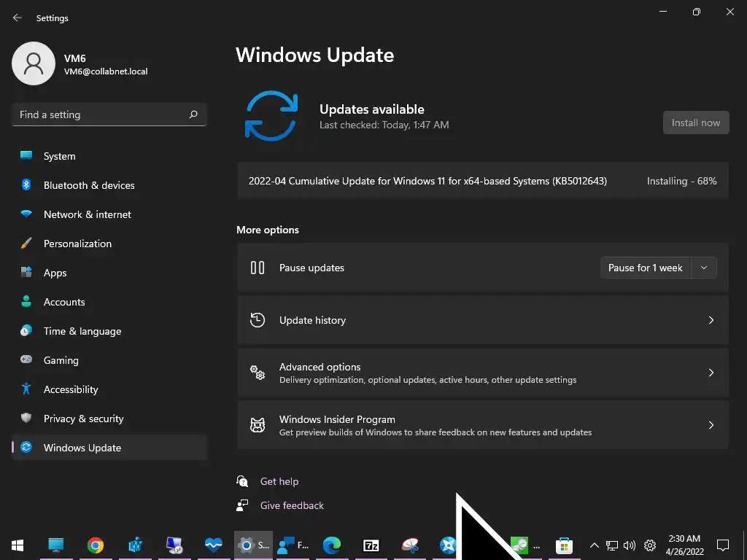Click the network tray icon
This screenshot has height=560, width=747.
pyautogui.click(x=612, y=545)
